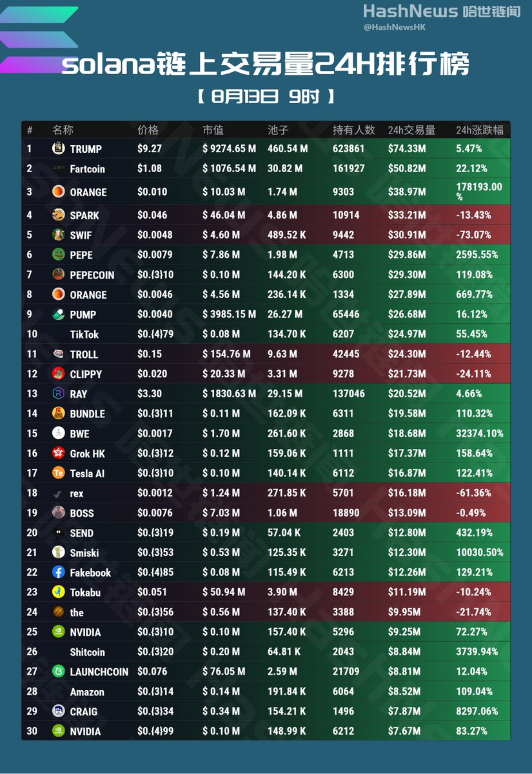
Task: Click the rex name text
Action: click(x=77, y=494)
